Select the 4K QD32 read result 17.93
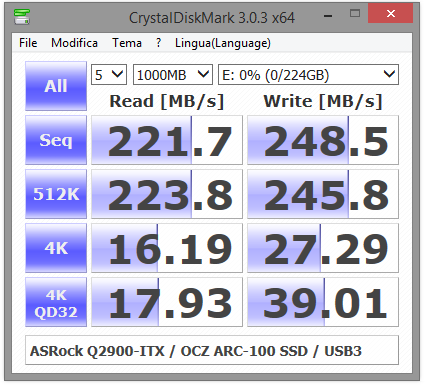The height and width of the screenshot is (385, 428). click(167, 302)
